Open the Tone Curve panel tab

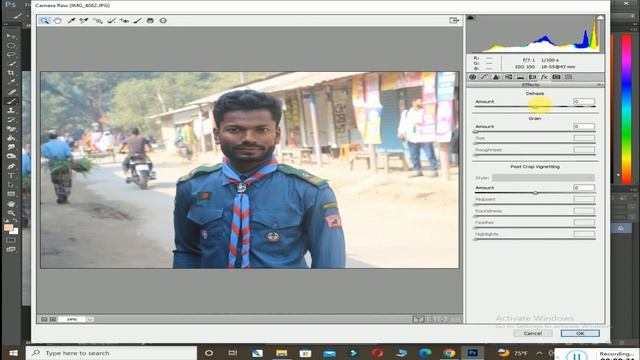484,77
